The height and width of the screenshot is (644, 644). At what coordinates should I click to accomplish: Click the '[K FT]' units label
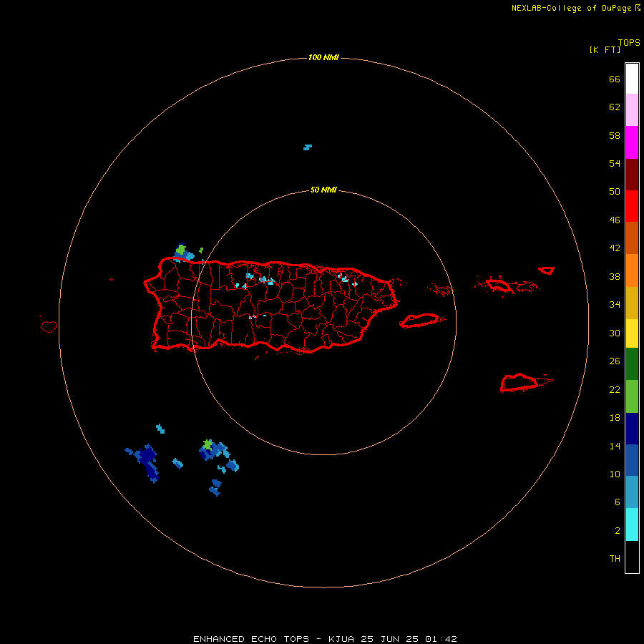pos(605,49)
